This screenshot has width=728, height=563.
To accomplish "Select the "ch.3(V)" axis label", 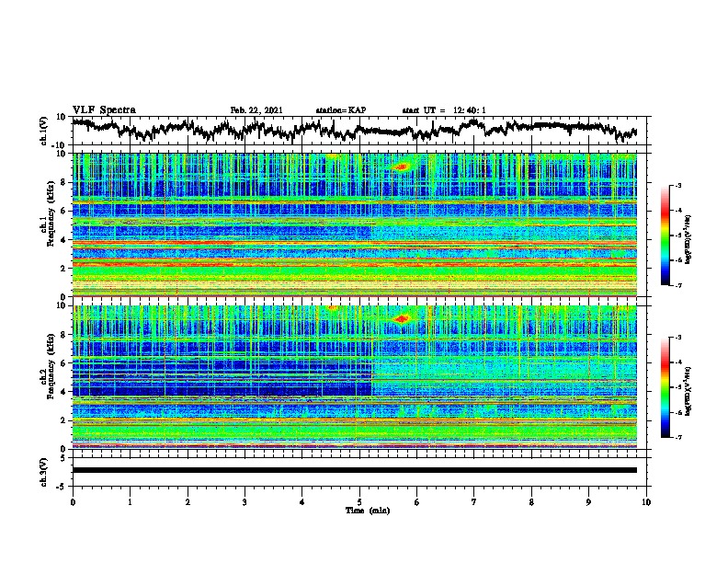I will pos(43,472).
